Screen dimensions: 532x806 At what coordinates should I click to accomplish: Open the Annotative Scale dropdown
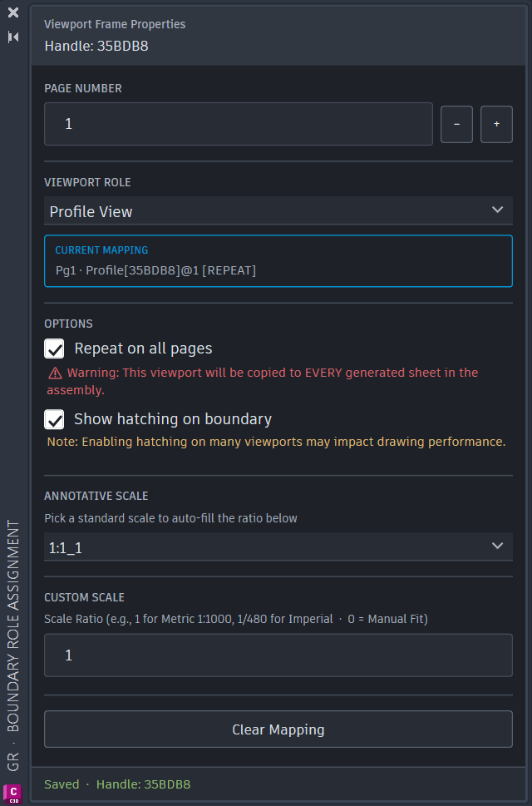point(278,546)
